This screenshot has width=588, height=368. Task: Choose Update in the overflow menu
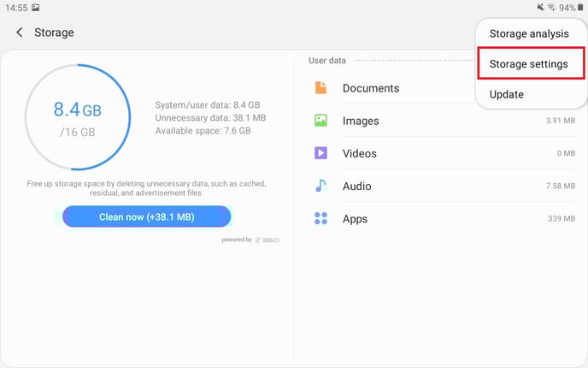506,94
